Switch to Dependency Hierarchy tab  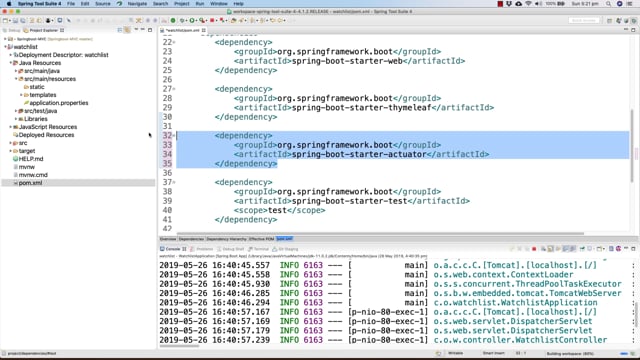click(227, 239)
